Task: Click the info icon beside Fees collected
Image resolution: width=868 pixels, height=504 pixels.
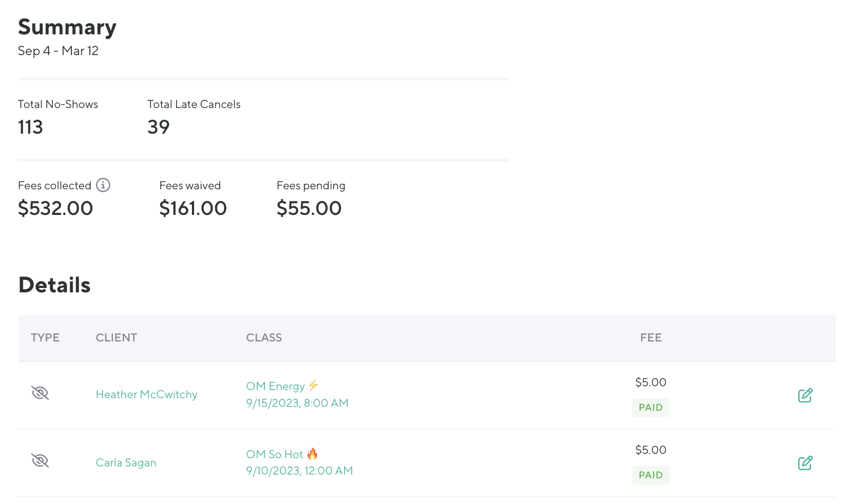Action: click(x=103, y=185)
